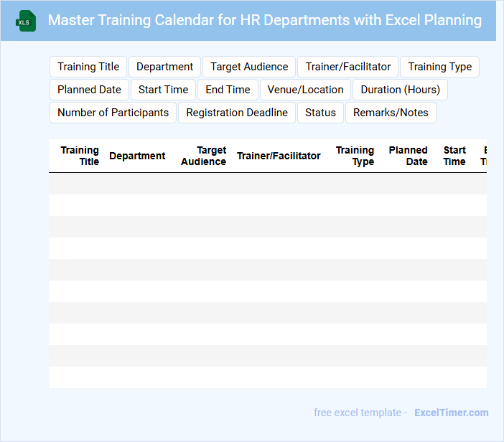Click the Training Type tag
This screenshot has width=504, height=442.
coord(439,67)
